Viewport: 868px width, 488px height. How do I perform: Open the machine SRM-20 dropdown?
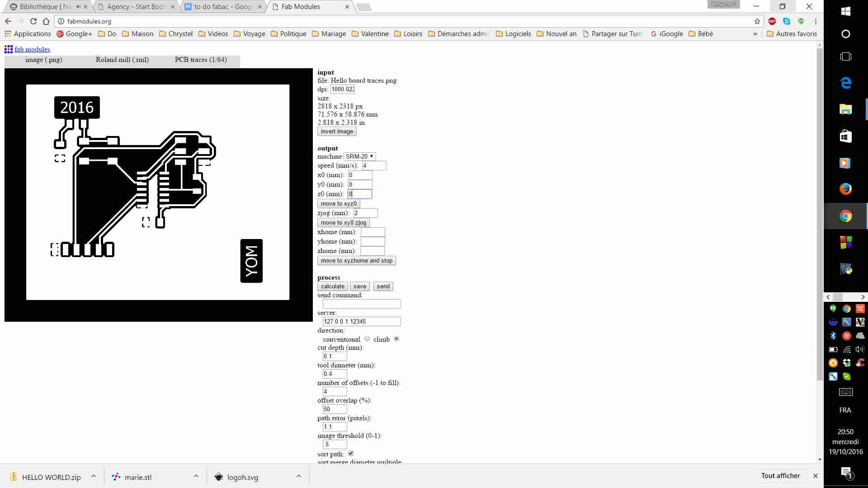[359, 156]
